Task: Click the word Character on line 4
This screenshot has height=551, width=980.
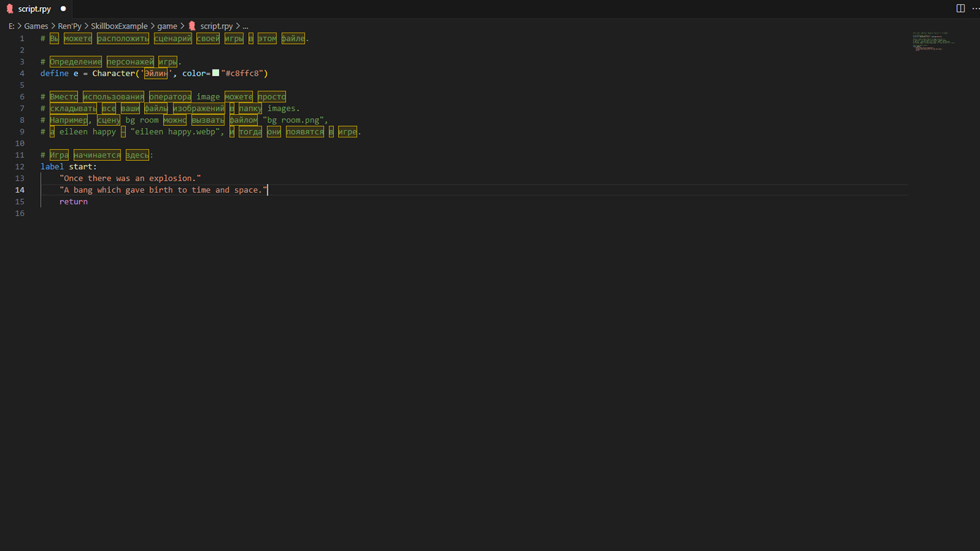Action: (113, 74)
